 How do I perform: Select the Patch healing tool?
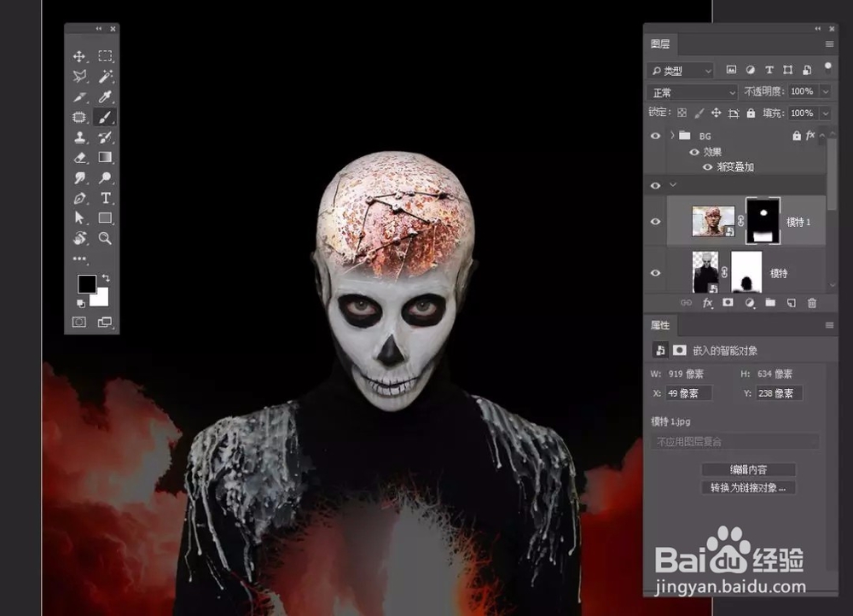(x=79, y=117)
